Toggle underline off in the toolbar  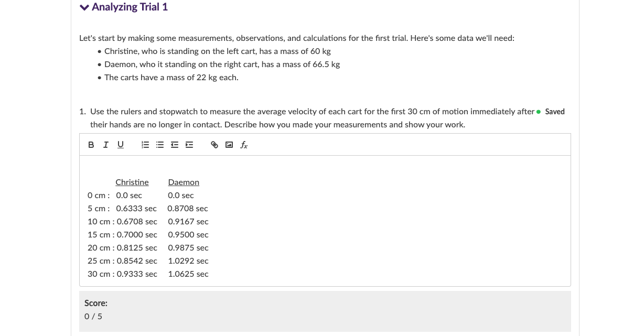pyautogui.click(x=120, y=145)
